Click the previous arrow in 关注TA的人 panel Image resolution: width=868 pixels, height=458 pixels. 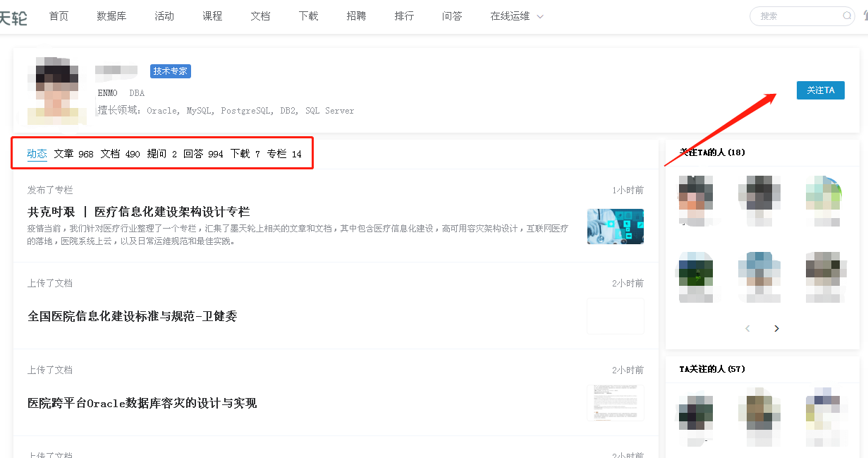(x=747, y=328)
